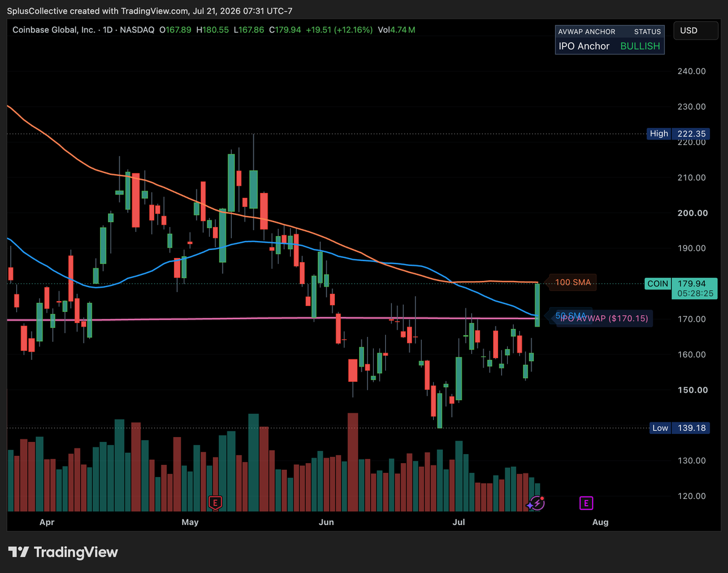This screenshot has height=573, width=728.
Task: Click the Coinbase Global, Inc. symbol title
Action: 54,30
